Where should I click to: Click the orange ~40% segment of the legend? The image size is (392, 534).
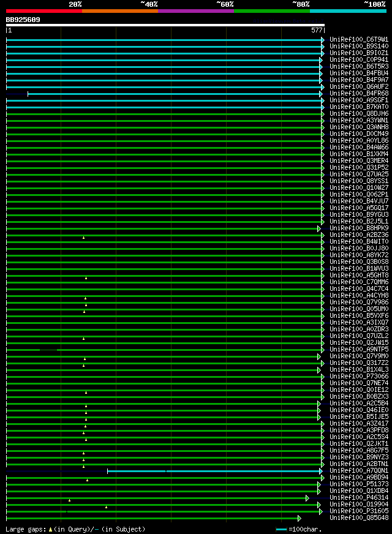120,11
